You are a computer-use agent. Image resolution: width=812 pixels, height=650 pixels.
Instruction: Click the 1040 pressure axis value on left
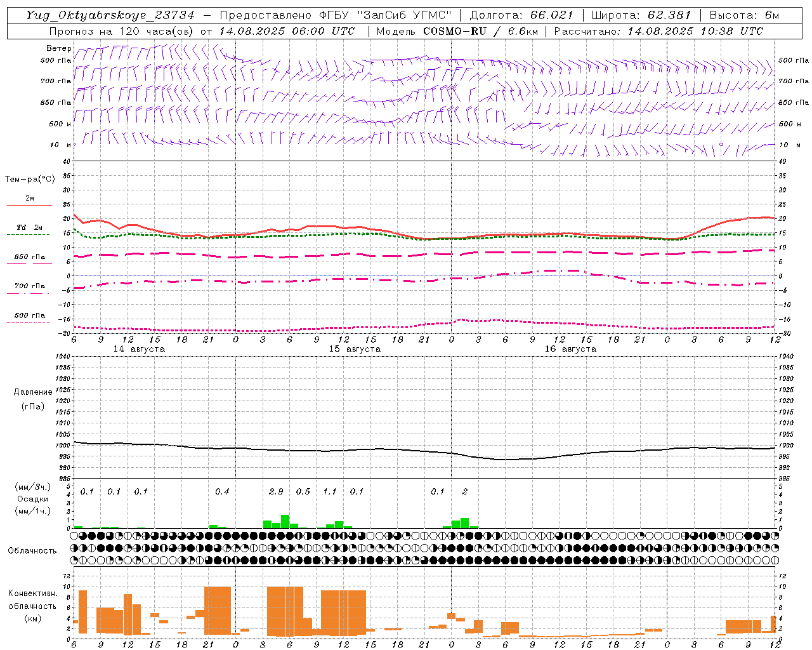[x=62, y=356]
